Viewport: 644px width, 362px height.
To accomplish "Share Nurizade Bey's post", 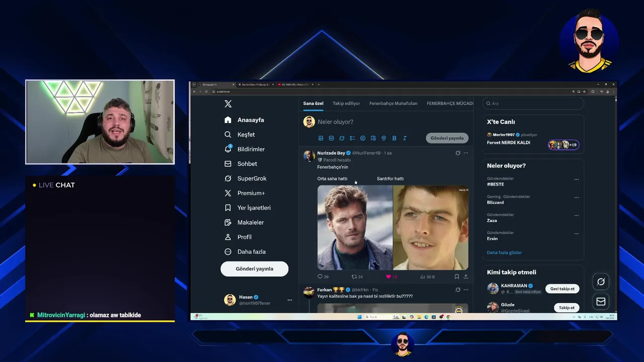I will tap(466, 277).
